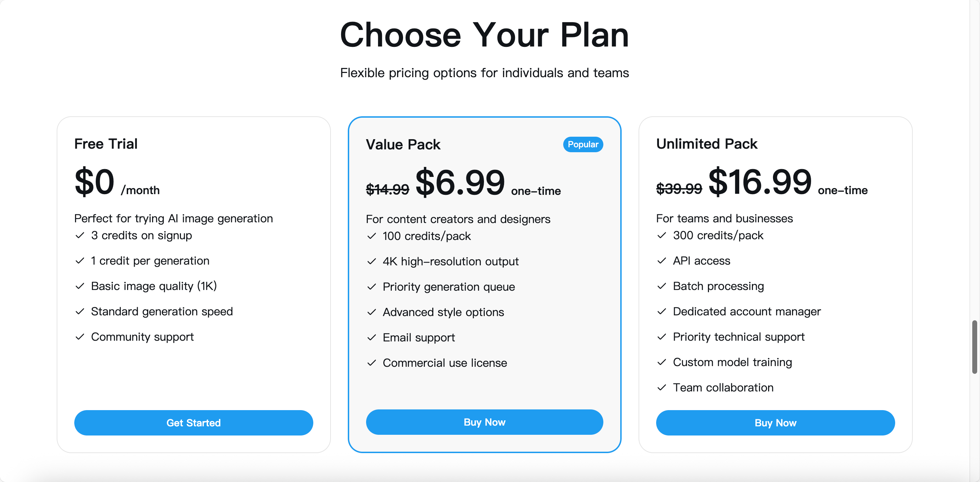Click checkmark next to 4K high-resolution output
Viewport: 980px width, 482px height.
tap(371, 261)
